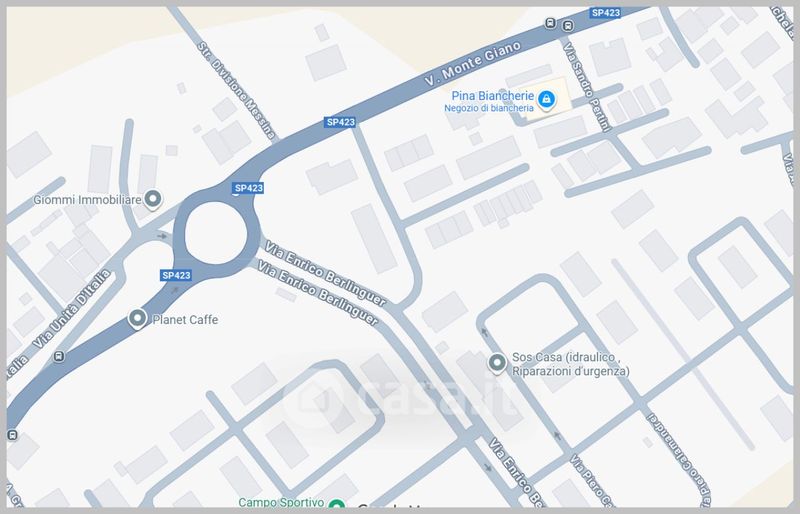The image size is (800, 514).
Task: Select the Sos Casa idraulico label
Action: coord(570,364)
